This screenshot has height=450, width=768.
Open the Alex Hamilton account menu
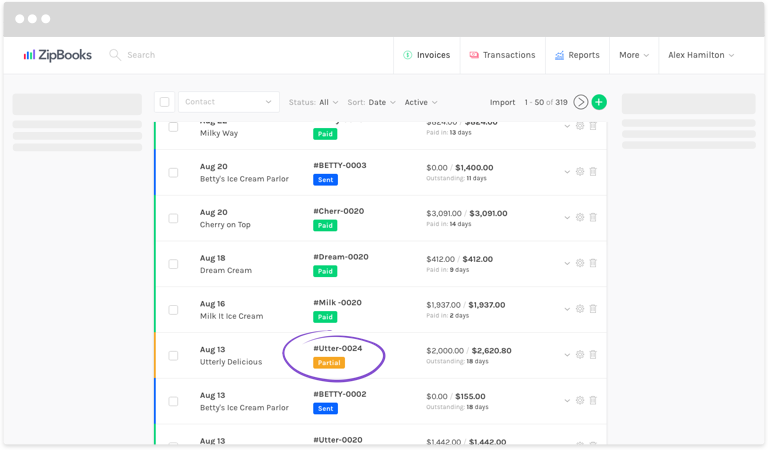[x=701, y=55]
